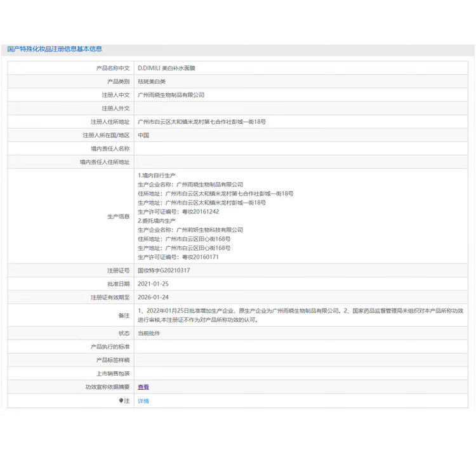Click the label 注册证有效期至
Viewport: 476px width, 476px height.
click(x=110, y=297)
